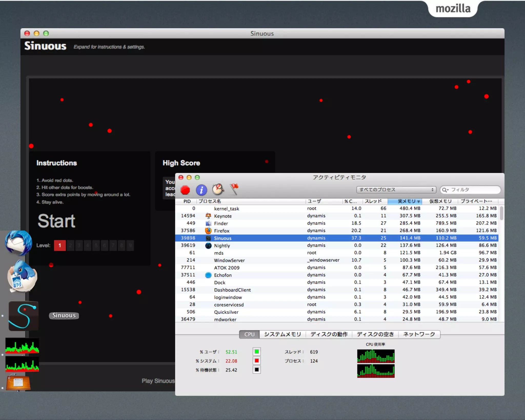Image resolution: width=525 pixels, height=420 pixels.
Task: Click the flag pin toolbar icon
Action: [x=234, y=189]
